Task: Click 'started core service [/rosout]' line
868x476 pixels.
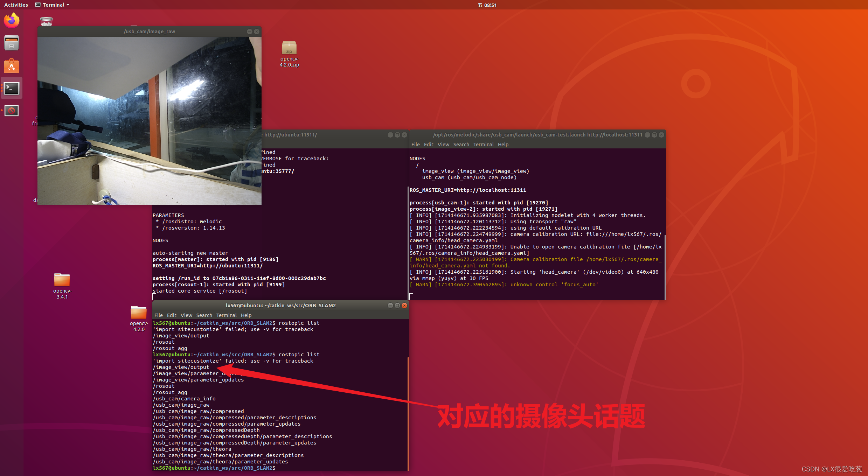Action: 200,291
